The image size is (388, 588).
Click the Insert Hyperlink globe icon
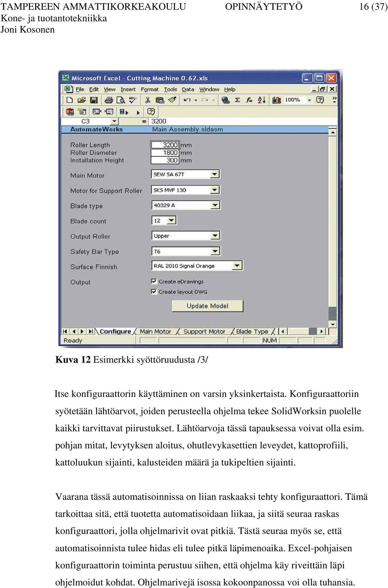pos(226,100)
